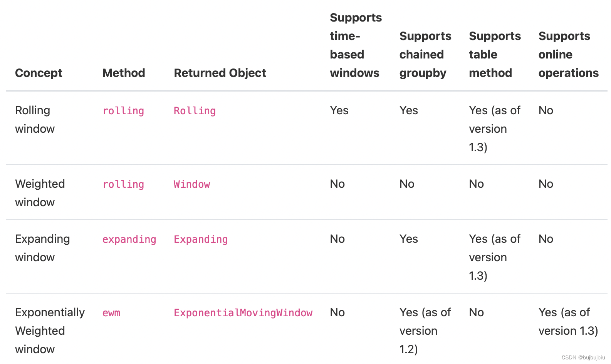Click the Rolling returned object link
This screenshot has height=364, width=611.
pyautogui.click(x=195, y=111)
